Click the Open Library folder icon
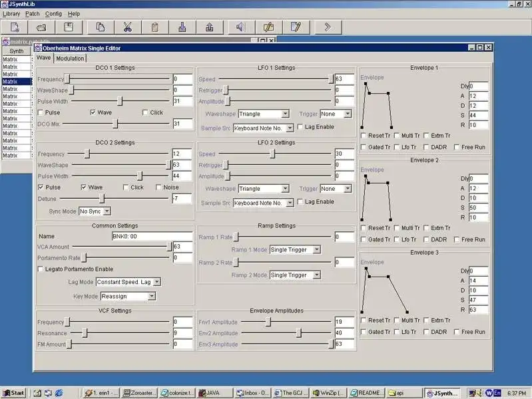The width and height of the screenshot is (532, 399). [x=41, y=27]
